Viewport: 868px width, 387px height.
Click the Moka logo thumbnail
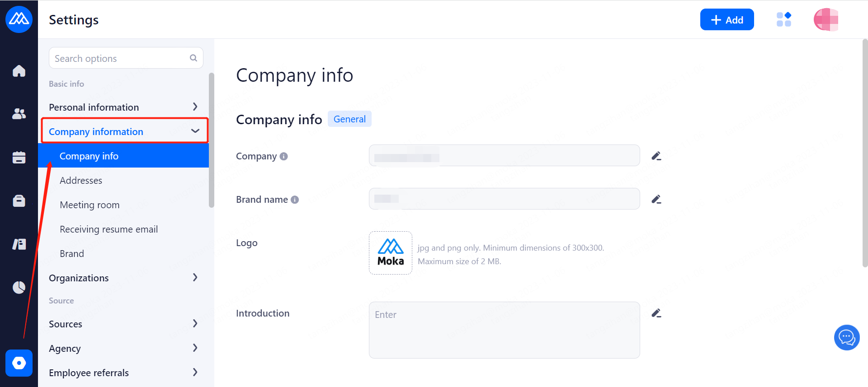coord(391,252)
